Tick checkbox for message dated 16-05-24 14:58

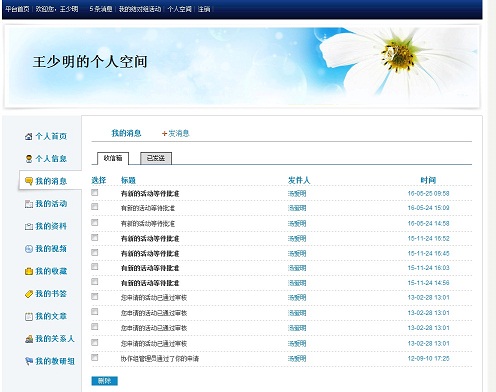95,222
